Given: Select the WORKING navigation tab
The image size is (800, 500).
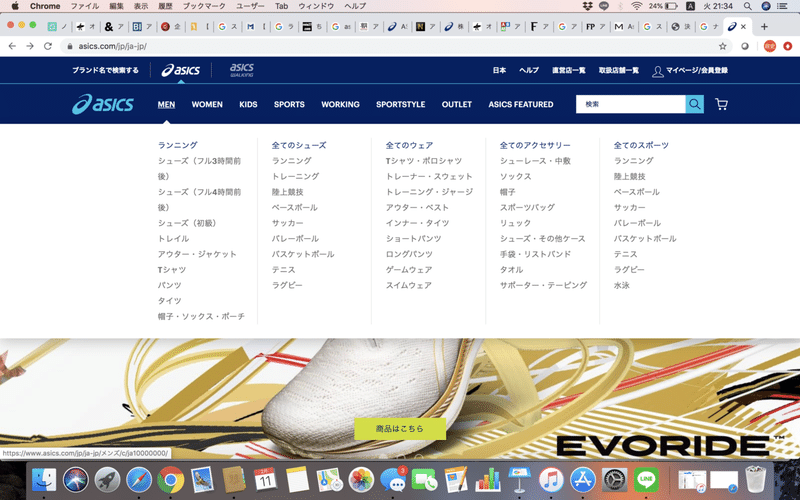Looking at the screenshot, I should [340, 104].
